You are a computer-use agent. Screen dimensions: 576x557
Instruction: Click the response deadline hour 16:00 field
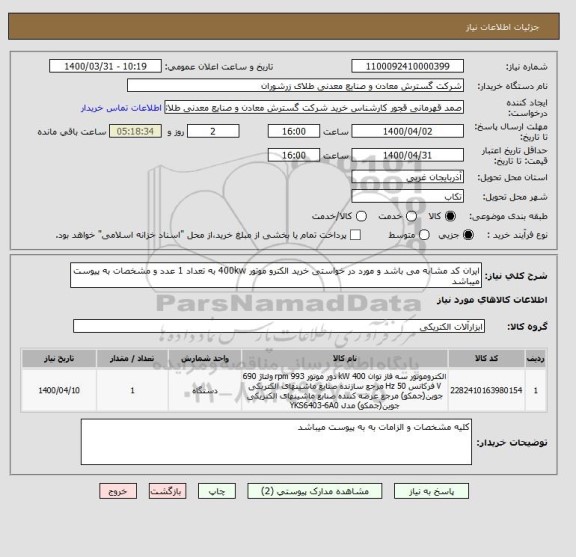point(294,131)
